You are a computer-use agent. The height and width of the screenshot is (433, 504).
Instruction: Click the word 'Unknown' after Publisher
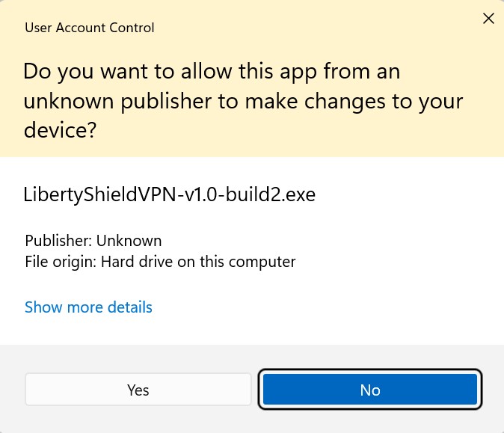pos(129,241)
